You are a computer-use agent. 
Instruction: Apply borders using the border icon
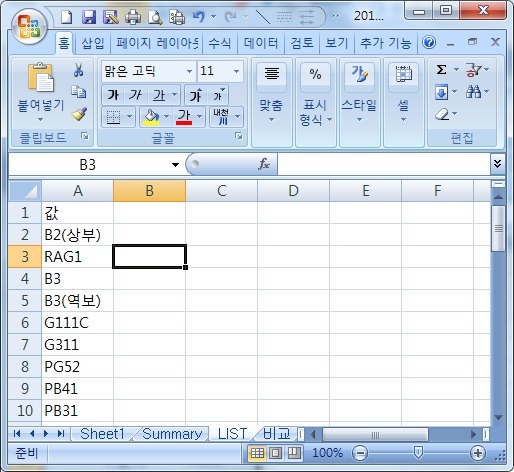(x=113, y=117)
